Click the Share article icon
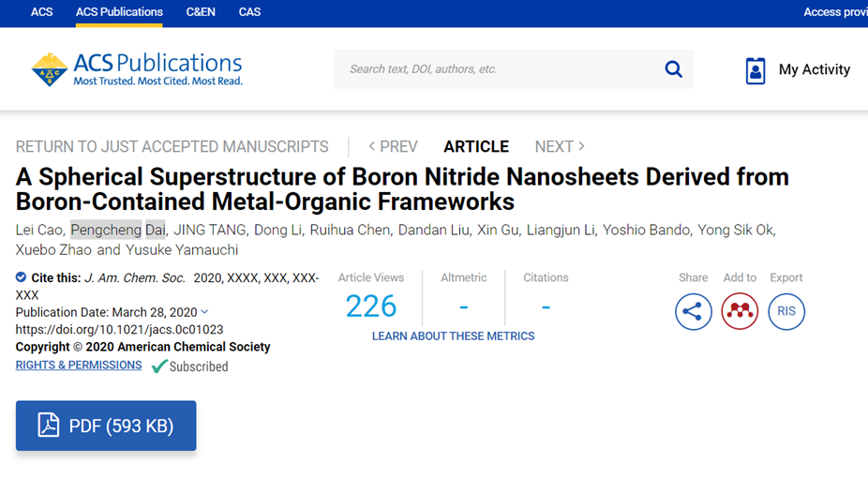Image resolution: width=868 pixels, height=477 pixels. click(x=694, y=311)
